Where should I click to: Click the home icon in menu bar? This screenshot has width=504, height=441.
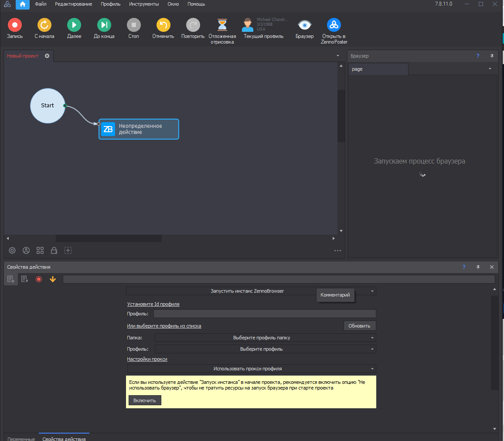tap(23, 4)
